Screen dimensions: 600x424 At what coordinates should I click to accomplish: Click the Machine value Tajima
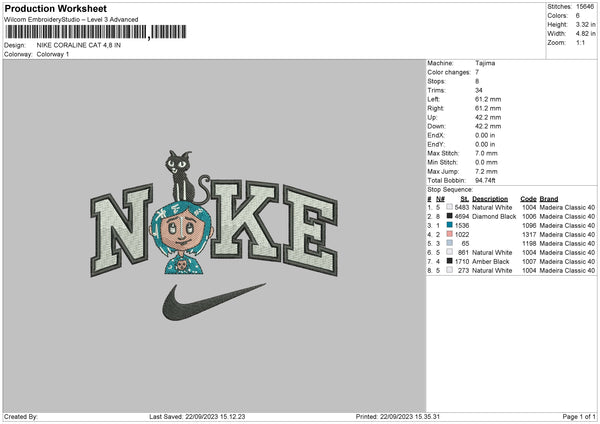pyautogui.click(x=485, y=63)
